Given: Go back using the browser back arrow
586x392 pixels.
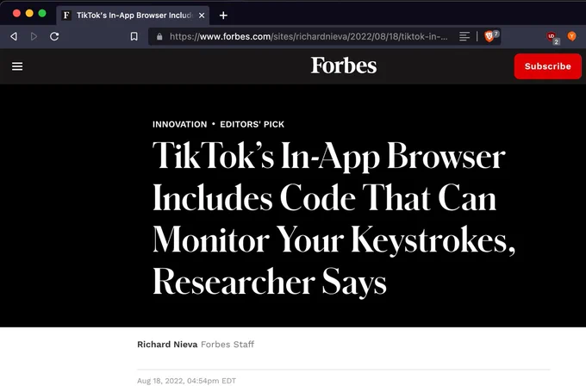Looking at the screenshot, I should [14, 36].
